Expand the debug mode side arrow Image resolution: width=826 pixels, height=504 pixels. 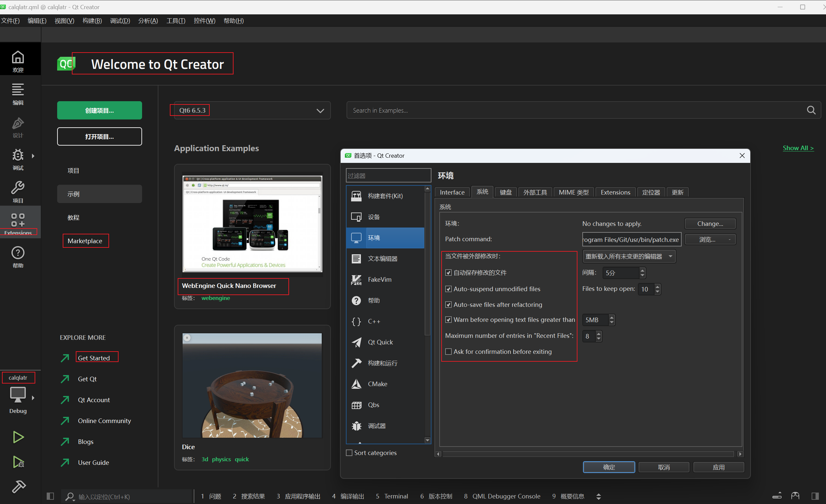[x=33, y=156]
